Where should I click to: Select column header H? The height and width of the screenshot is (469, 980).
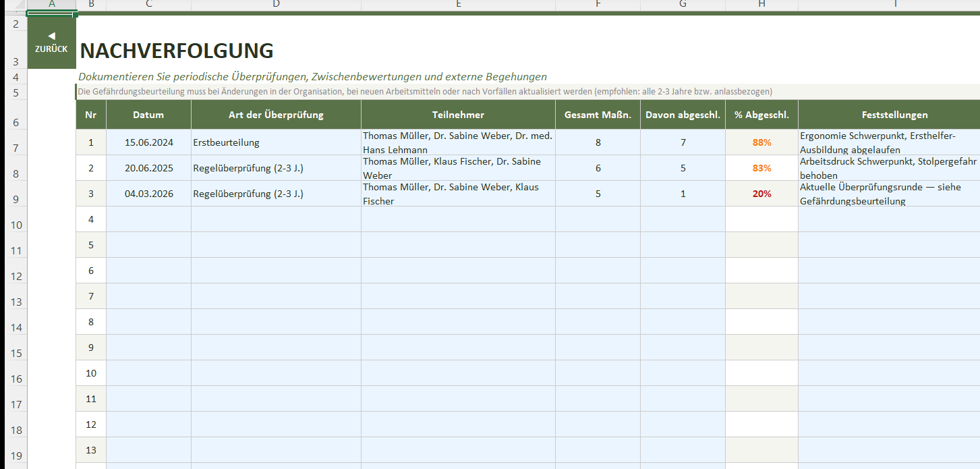[x=761, y=5]
